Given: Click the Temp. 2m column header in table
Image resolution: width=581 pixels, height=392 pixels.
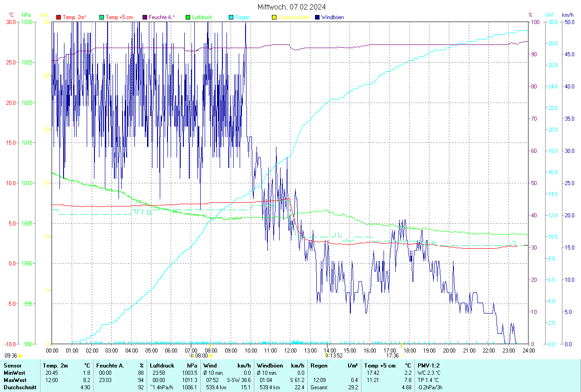Looking at the screenshot, I should tap(55, 365).
